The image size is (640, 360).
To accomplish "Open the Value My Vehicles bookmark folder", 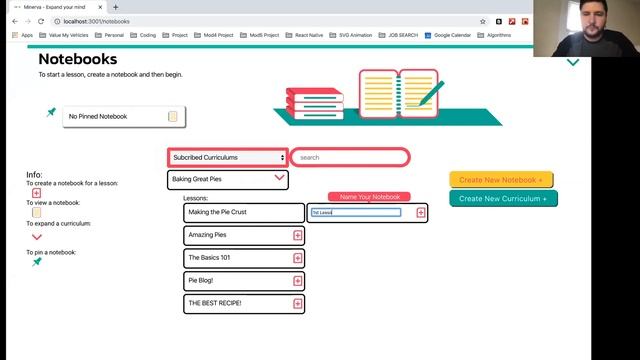I will (x=64, y=35).
